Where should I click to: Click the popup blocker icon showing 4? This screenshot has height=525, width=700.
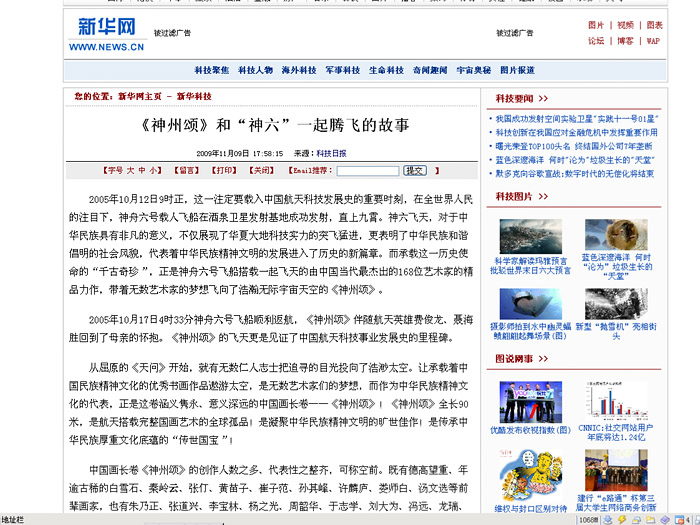683,520
